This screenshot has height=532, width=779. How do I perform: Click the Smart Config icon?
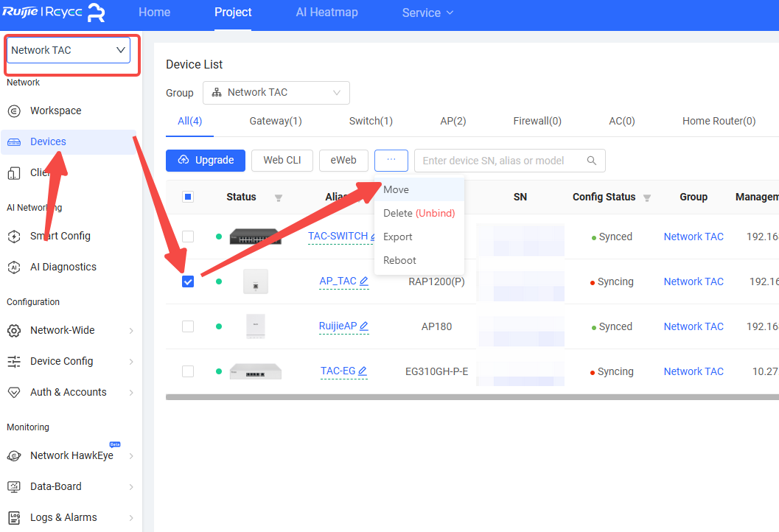(x=15, y=237)
